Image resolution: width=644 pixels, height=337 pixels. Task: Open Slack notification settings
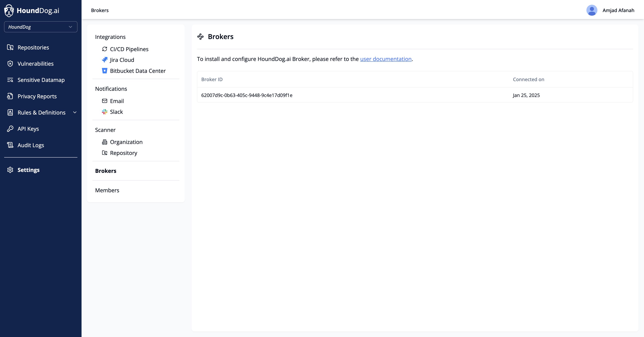(116, 112)
